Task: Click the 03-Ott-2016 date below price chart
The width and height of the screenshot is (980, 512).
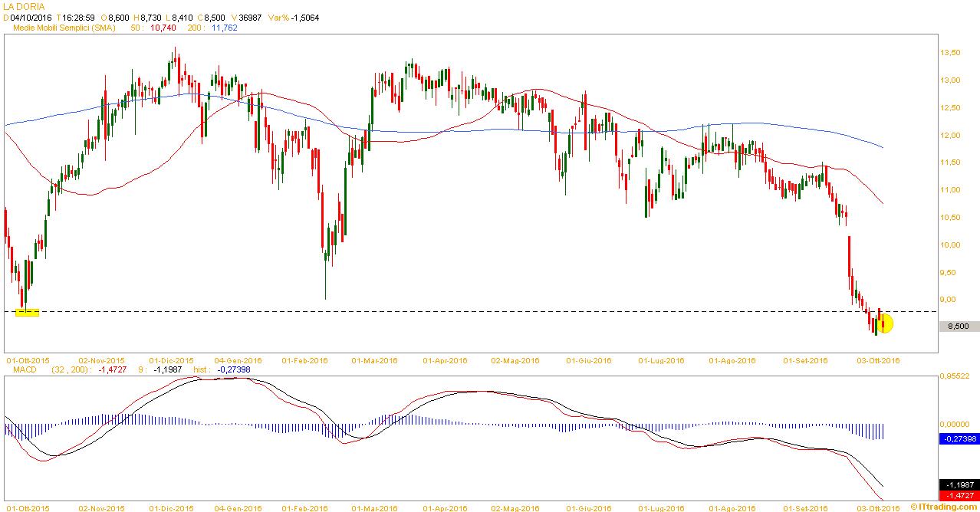Action: [x=878, y=359]
